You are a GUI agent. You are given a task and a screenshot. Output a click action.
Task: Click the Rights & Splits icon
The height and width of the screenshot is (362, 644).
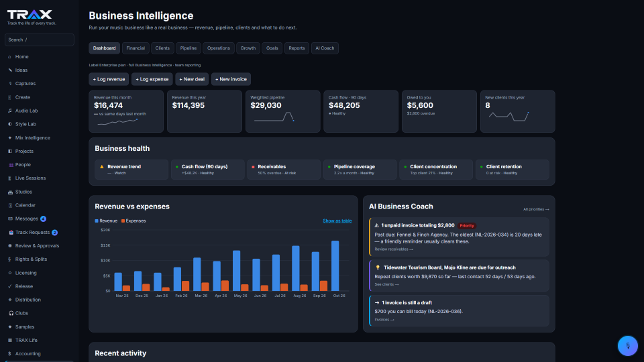click(10, 259)
